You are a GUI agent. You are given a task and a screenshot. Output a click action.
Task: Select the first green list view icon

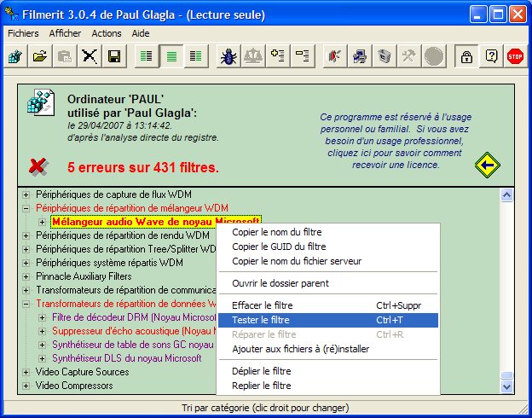[x=147, y=56]
